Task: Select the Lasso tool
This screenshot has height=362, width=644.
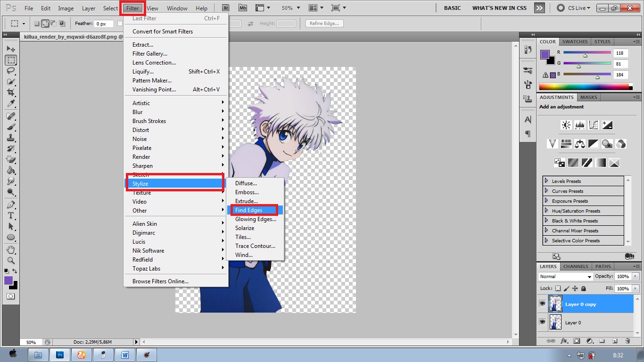Action: click(11, 71)
